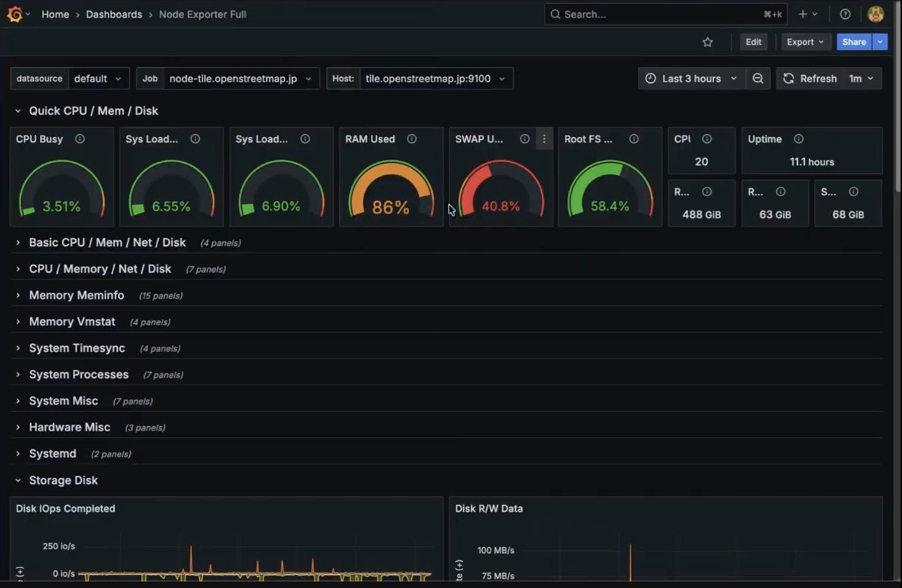Click info icon on RAM Used panel
This screenshot has height=588, width=902.
412,139
